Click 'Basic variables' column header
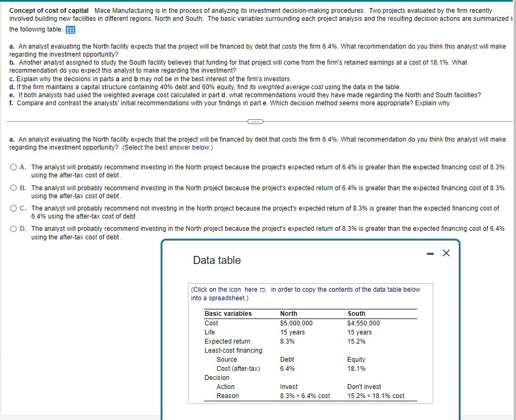 [x=228, y=314]
